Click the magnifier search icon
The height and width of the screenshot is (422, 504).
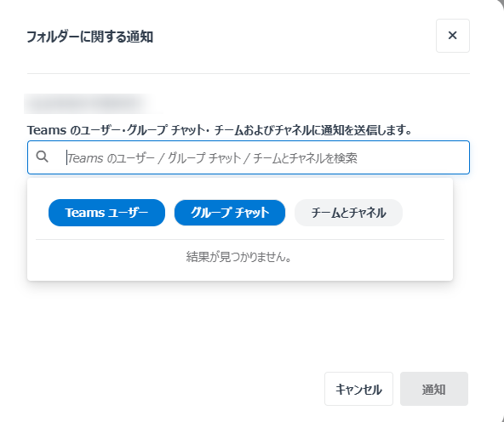(42, 157)
